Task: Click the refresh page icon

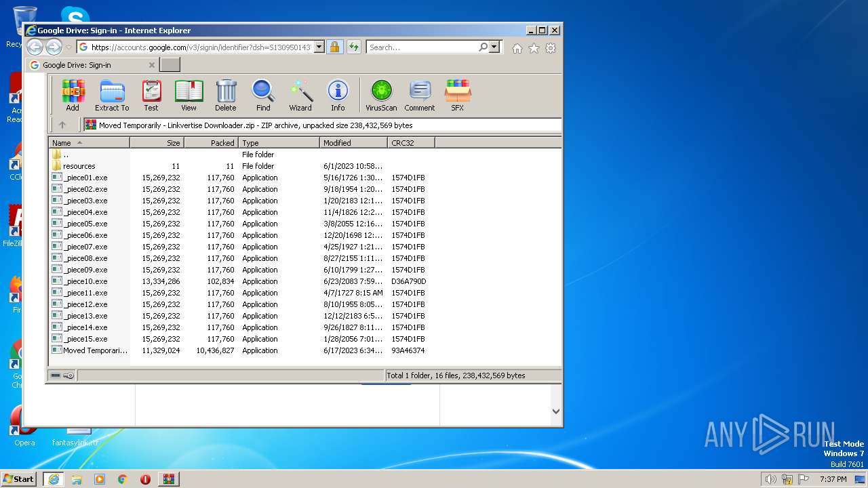Action: (x=354, y=47)
